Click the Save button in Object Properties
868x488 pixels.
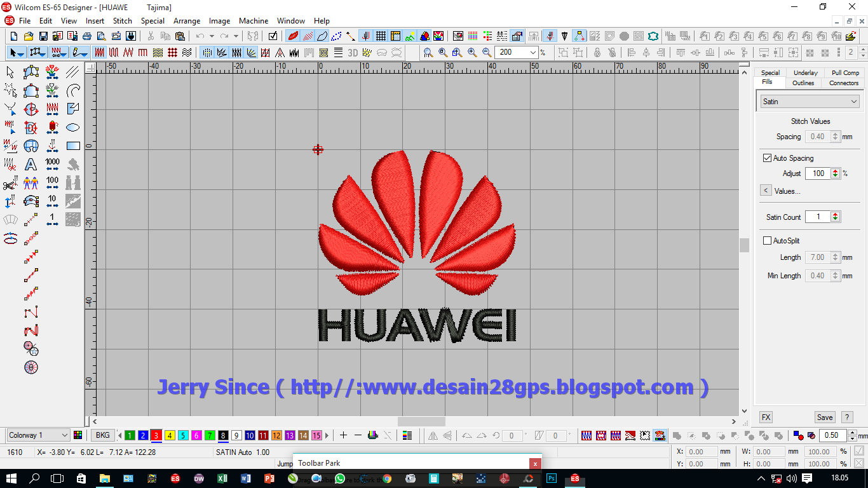[825, 417]
